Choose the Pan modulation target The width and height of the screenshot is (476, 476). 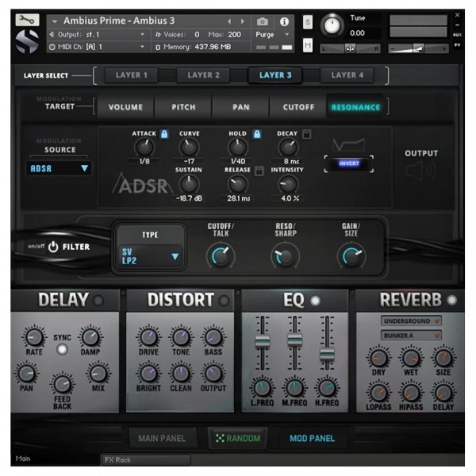point(240,107)
